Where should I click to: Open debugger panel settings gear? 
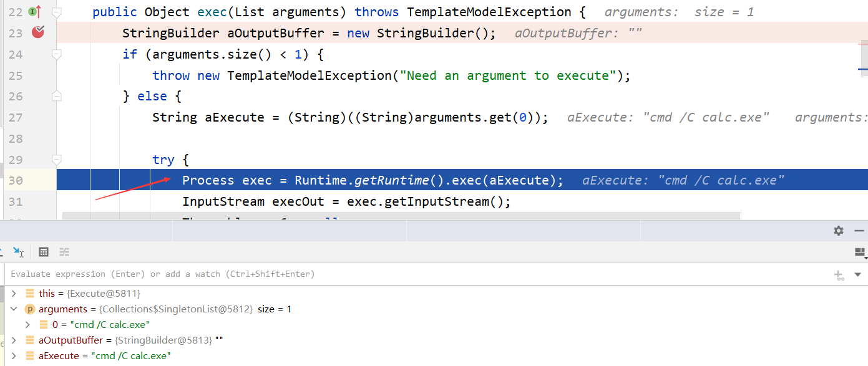click(839, 231)
